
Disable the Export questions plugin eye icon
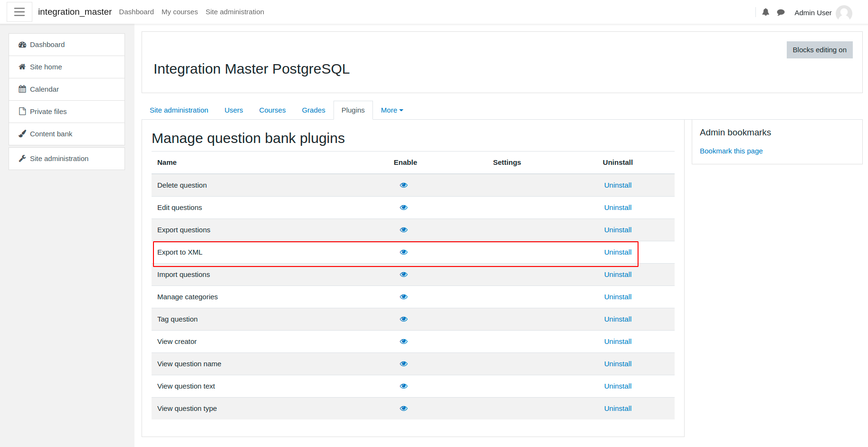coord(404,230)
